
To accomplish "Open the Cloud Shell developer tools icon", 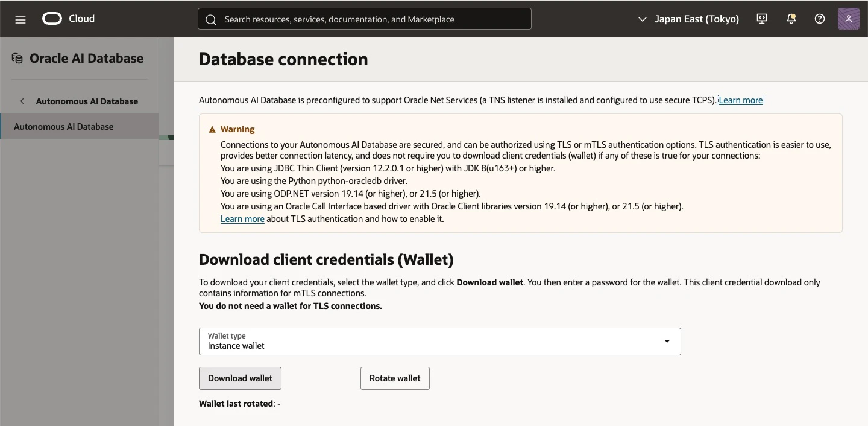I will 762,19.
